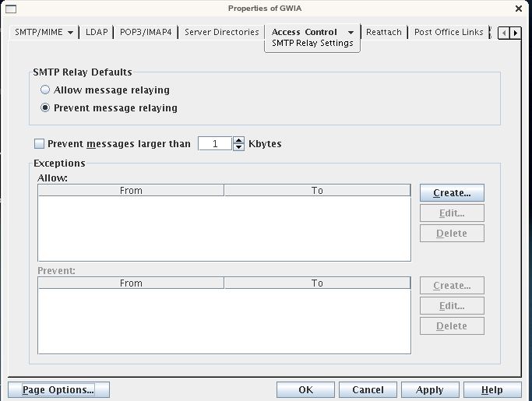The width and height of the screenshot is (532, 401).
Task: Select the Access Control tab
Action: point(305,32)
